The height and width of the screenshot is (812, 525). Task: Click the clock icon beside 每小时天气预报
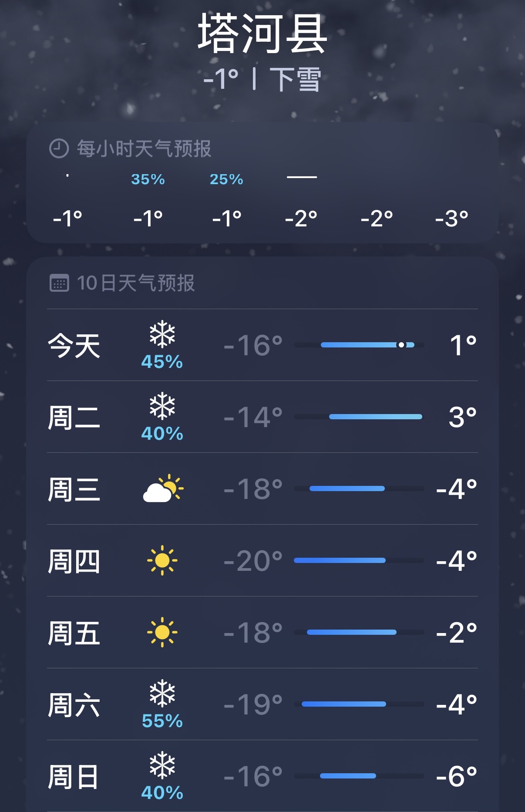59,148
